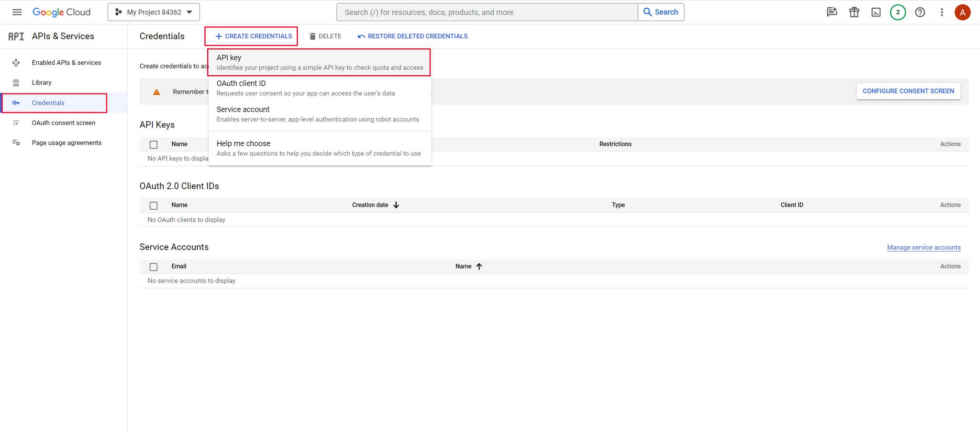Select all Service Accounts checkbox

coord(154,267)
